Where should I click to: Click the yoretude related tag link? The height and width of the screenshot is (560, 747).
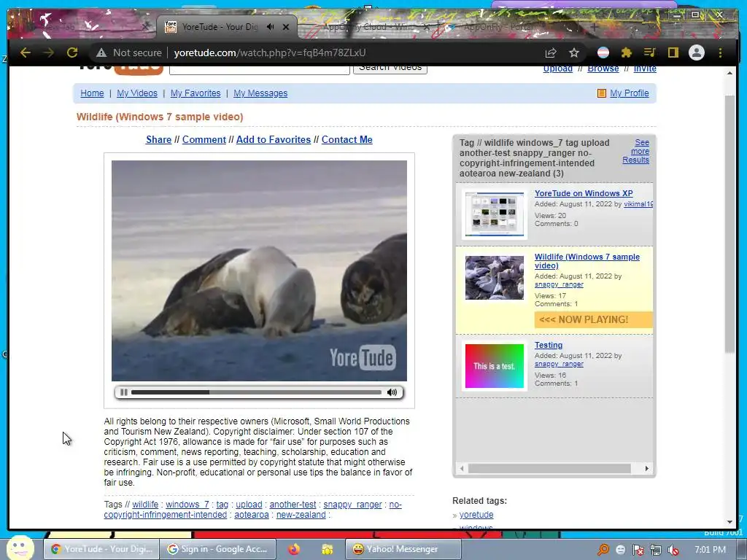click(476, 515)
